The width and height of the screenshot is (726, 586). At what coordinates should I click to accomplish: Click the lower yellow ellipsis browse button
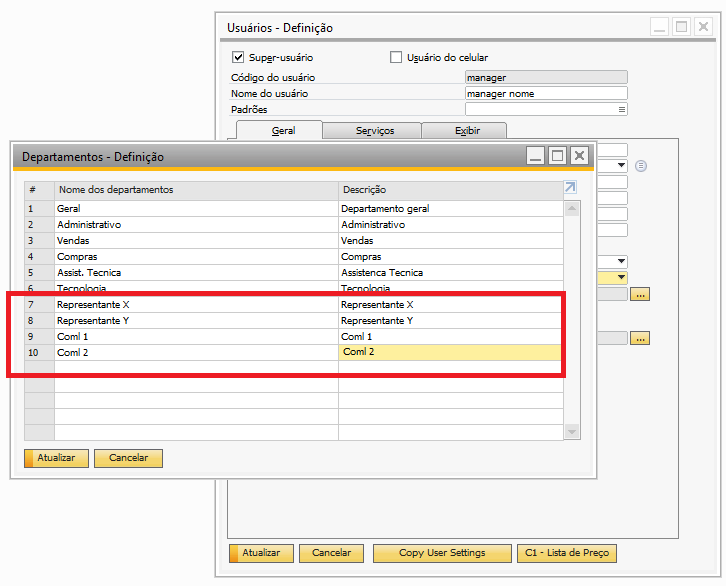click(x=640, y=339)
